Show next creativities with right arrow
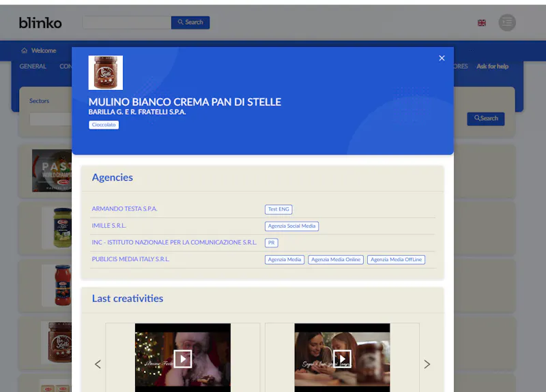The height and width of the screenshot is (392, 546). (427, 364)
